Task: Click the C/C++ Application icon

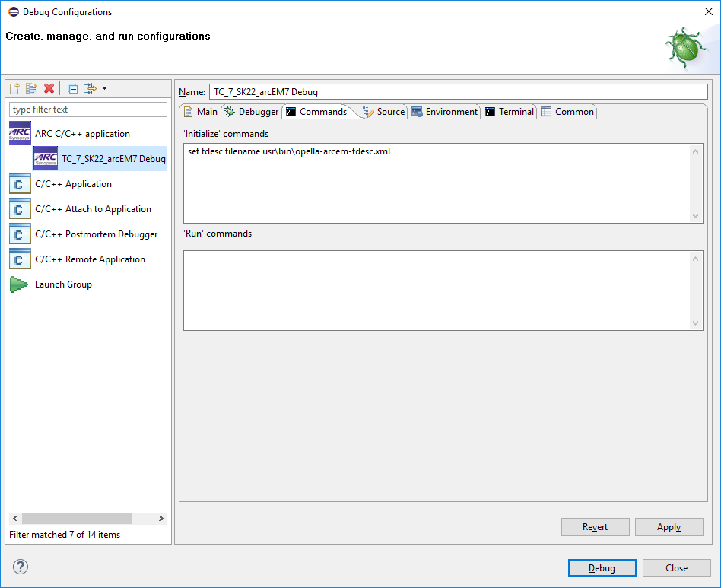Action: 20,184
